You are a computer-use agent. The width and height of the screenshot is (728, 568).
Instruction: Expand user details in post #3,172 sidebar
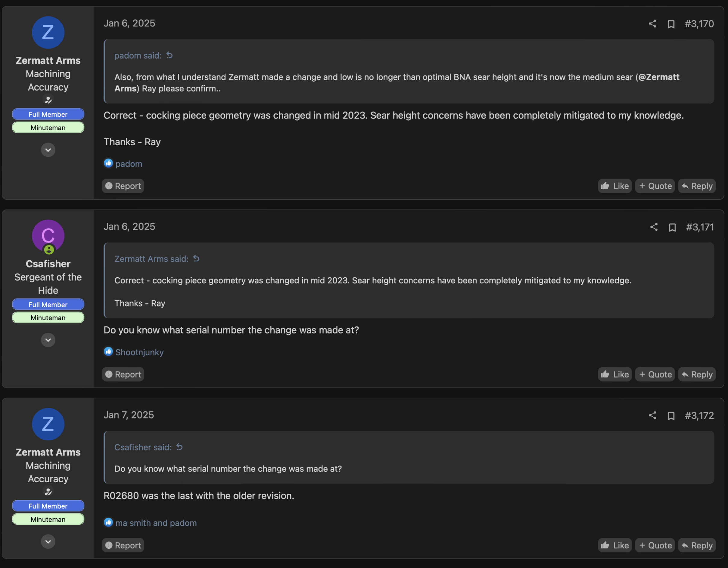[48, 542]
